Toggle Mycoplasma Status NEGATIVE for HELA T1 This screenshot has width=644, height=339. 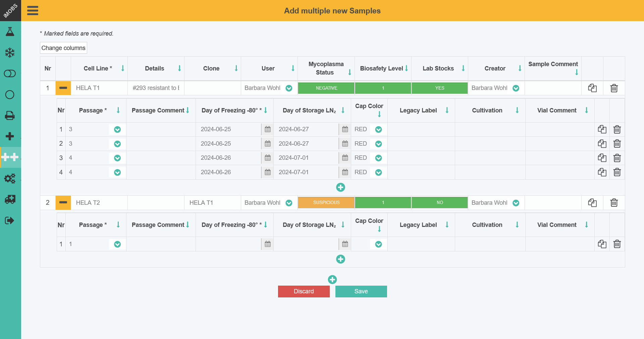click(326, 88)
